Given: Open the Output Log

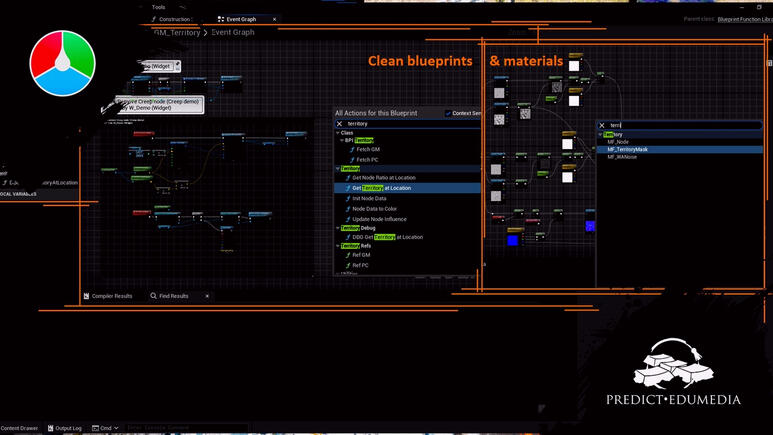Looking at the screenshot, I should pyautogui.click(x=65, y=428).
